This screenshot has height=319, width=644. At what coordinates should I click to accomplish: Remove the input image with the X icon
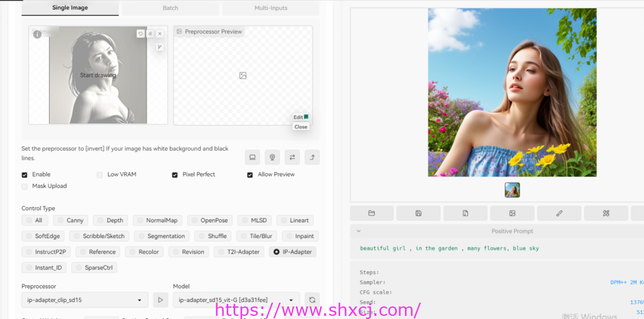(160, 34)
